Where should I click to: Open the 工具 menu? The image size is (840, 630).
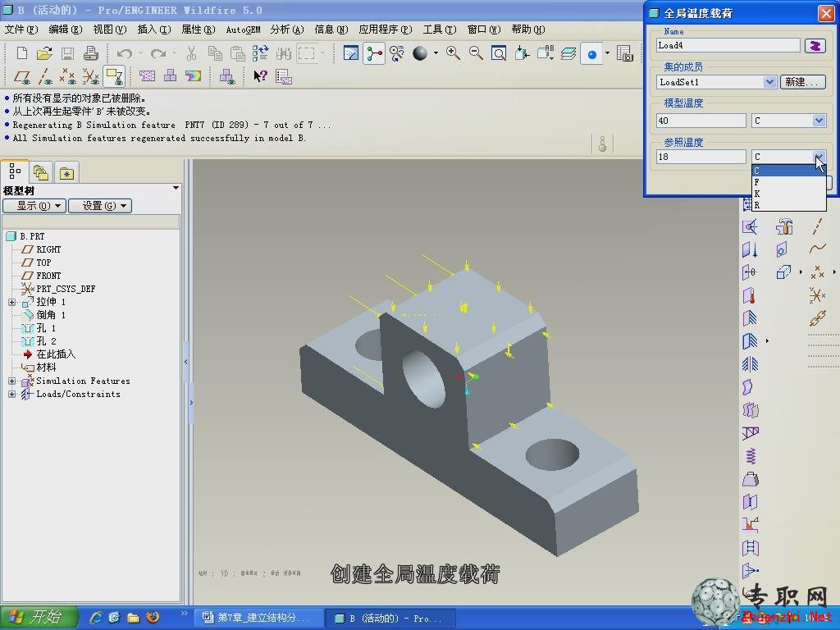tap(440, 30)
